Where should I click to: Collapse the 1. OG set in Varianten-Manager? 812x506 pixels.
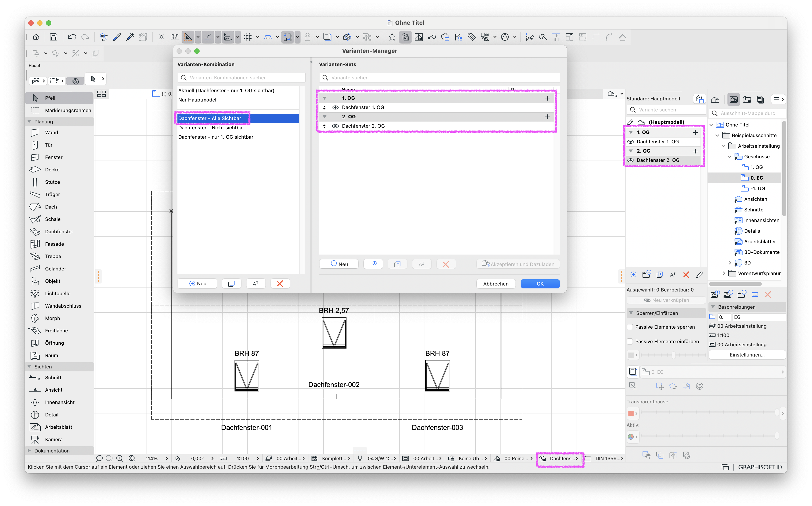coord(324,98)
